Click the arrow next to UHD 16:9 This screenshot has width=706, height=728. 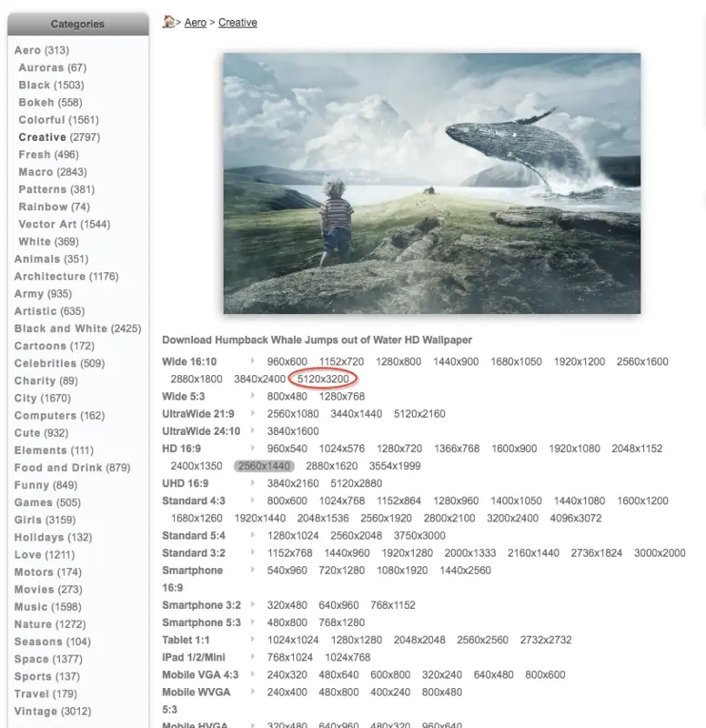pos(253,482)
